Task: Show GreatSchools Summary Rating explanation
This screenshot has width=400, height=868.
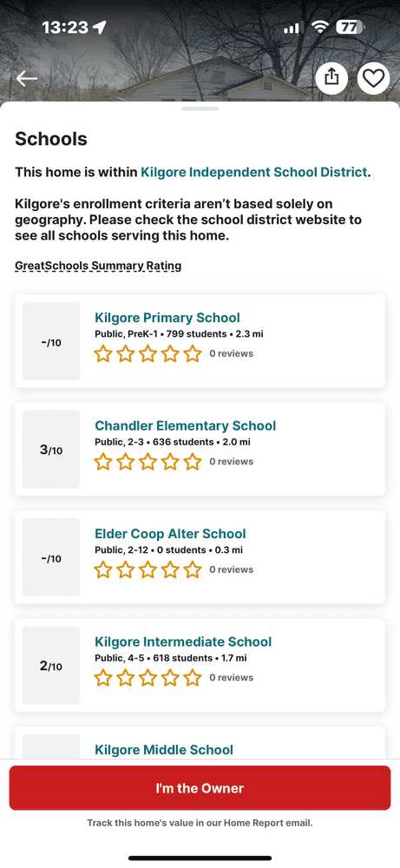Action: point(98,266)
